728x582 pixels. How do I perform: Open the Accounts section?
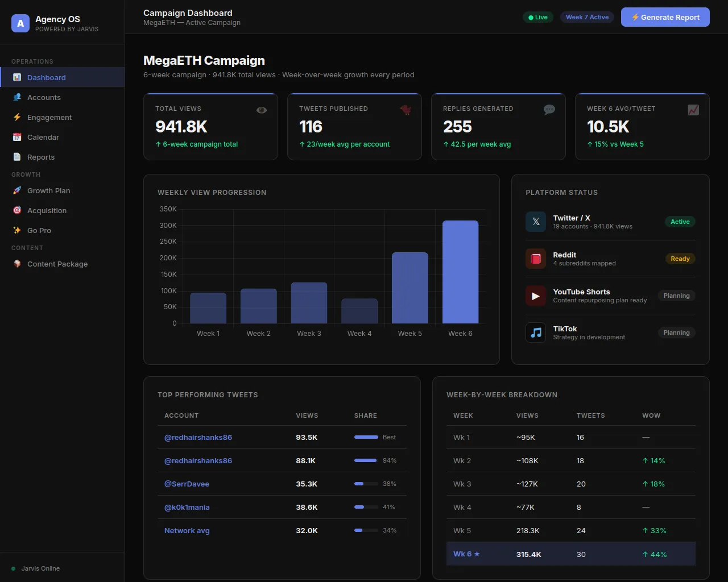(x=63, y=97)
